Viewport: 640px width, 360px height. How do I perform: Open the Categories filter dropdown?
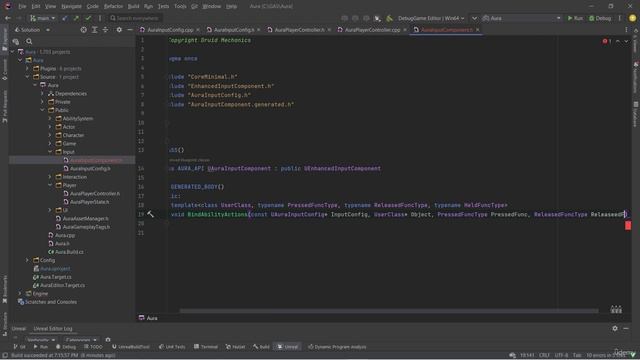[81, 340]
